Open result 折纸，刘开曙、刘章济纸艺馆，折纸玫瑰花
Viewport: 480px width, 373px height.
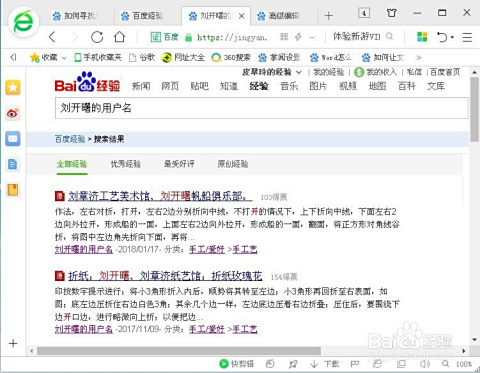[165, 276]
